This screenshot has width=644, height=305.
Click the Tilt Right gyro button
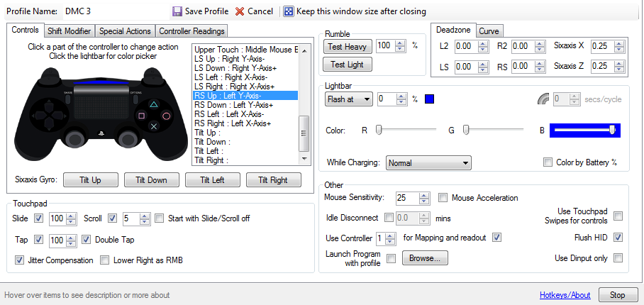[274, 179]
